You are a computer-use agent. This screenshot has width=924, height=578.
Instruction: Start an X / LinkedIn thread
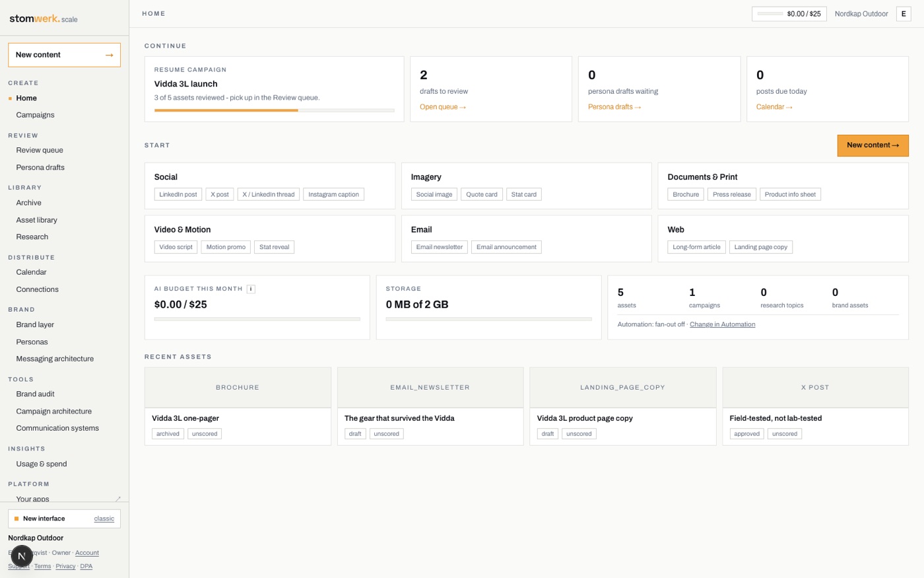(x=269, y=194)
